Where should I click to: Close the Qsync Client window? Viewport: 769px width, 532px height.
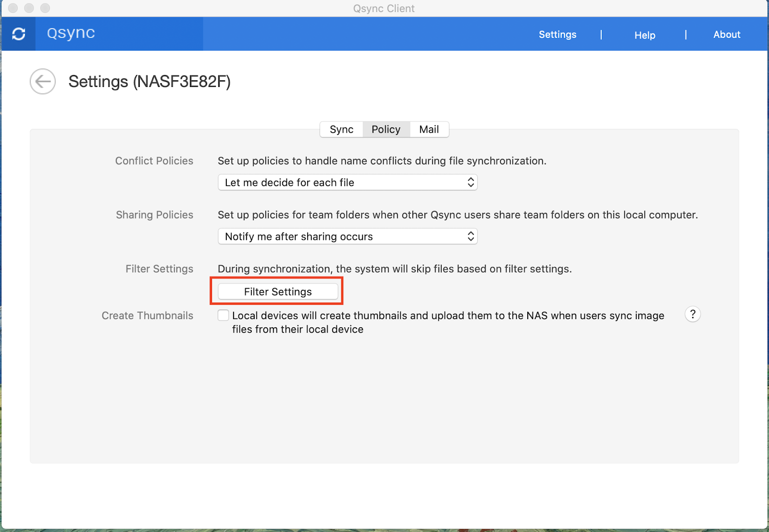tap(13, 8)
